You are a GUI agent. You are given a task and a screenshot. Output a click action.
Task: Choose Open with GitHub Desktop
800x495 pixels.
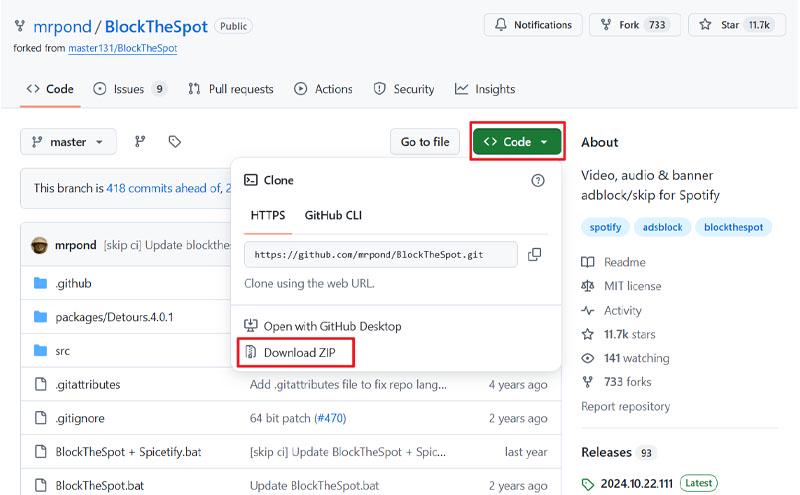(x=323, y=326)
